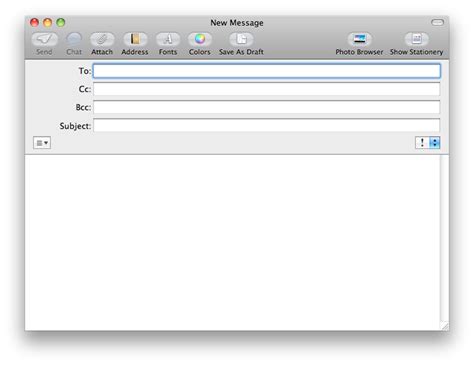Save the message As Draft
474x365 pixels.
(x=241, y=40)
